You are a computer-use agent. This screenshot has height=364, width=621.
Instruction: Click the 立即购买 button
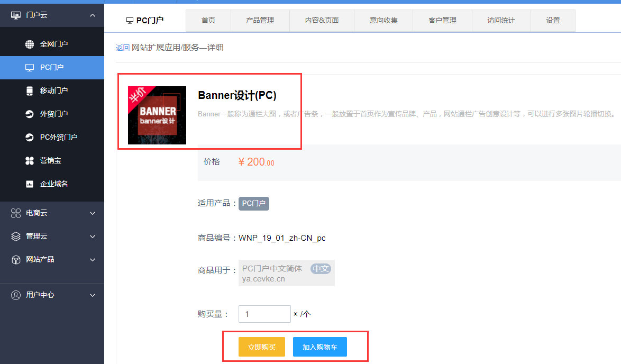tap(262, 347)
